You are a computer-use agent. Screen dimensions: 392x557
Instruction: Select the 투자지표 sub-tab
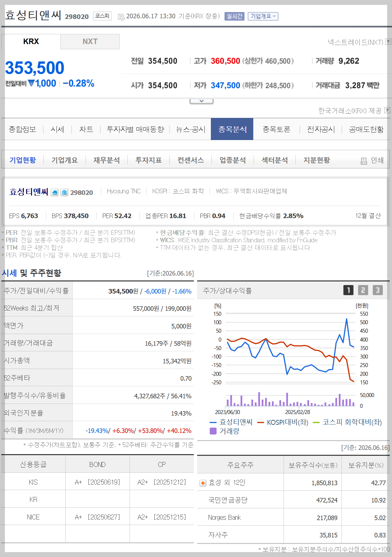149,160
